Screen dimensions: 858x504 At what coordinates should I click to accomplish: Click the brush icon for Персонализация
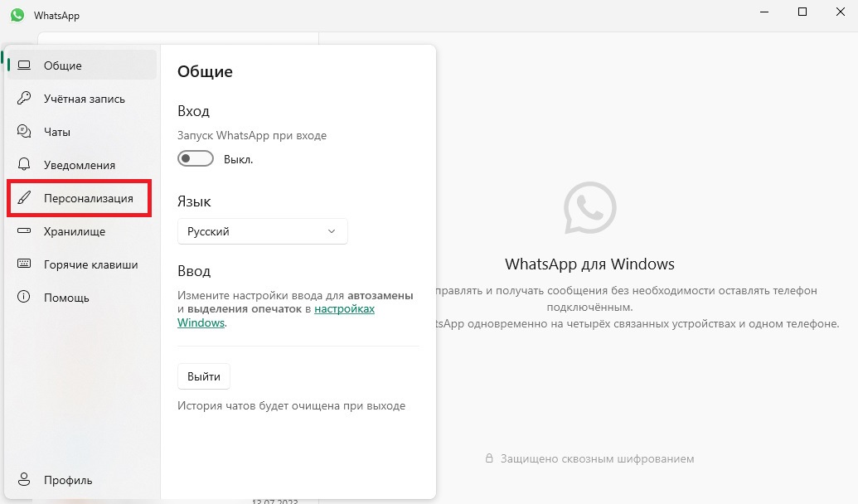click(x=24, y=198)
